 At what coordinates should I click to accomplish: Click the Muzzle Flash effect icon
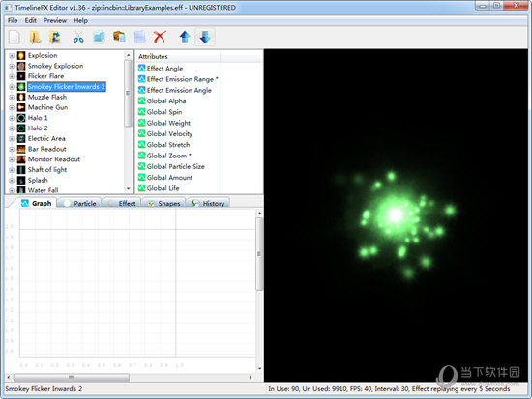pyautogui.click(x=21, y=97)
